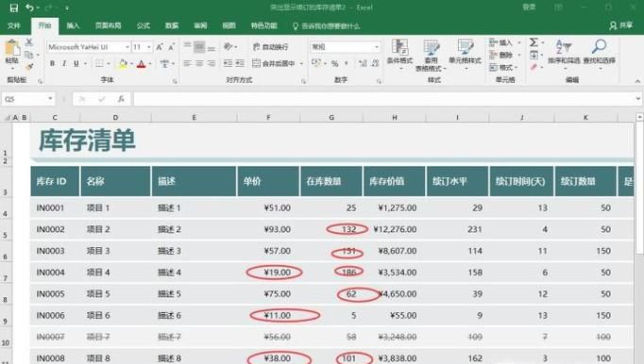Click the Undo arrow icon

(29, 8)
